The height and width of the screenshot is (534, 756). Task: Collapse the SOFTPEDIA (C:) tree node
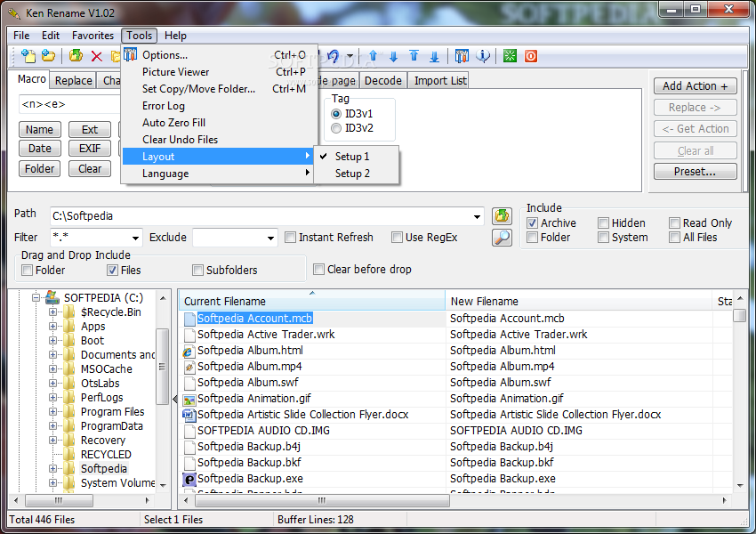point(36,297)
